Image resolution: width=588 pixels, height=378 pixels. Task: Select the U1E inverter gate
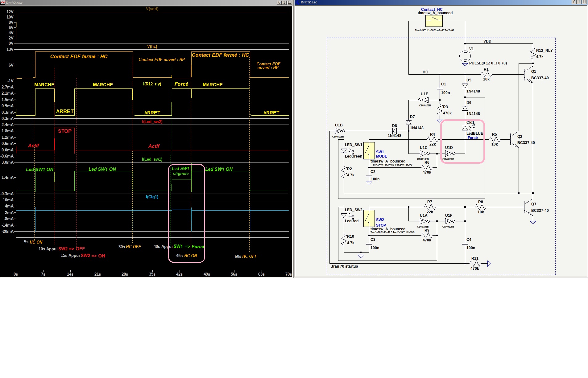[x=424, y=100]
